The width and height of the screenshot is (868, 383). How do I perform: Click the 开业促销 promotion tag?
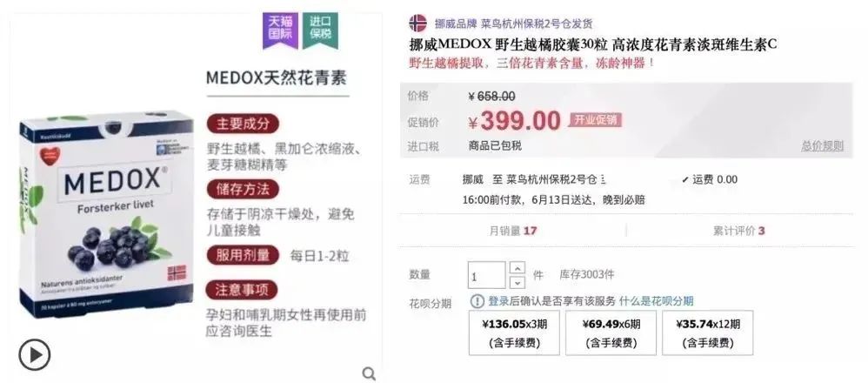point(595,120)
